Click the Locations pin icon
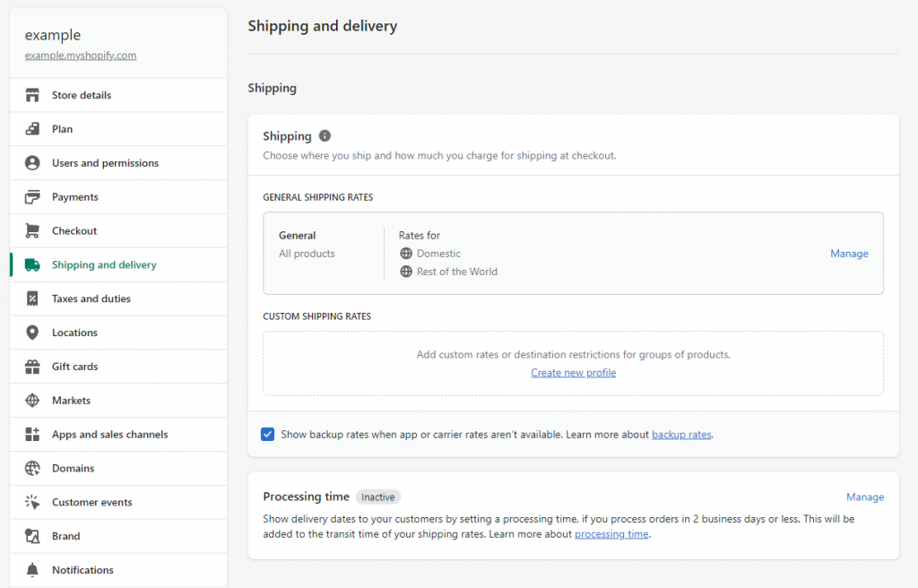 (x=32, y=333)
